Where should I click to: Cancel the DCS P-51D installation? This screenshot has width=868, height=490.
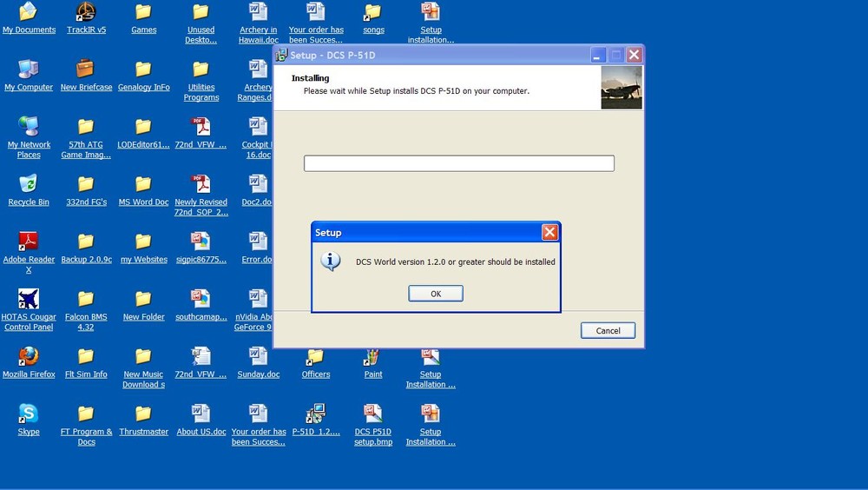(608, 330)
